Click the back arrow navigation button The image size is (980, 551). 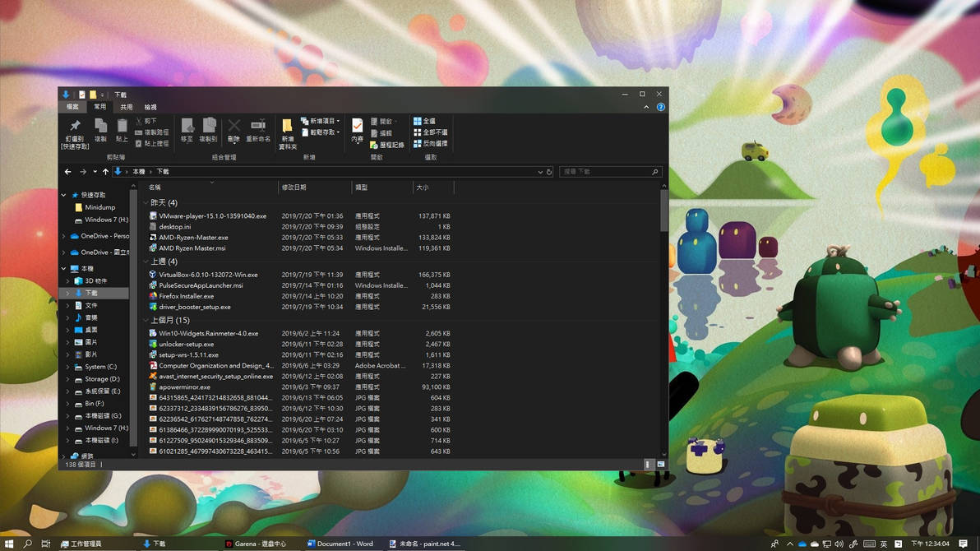point(67,171)
